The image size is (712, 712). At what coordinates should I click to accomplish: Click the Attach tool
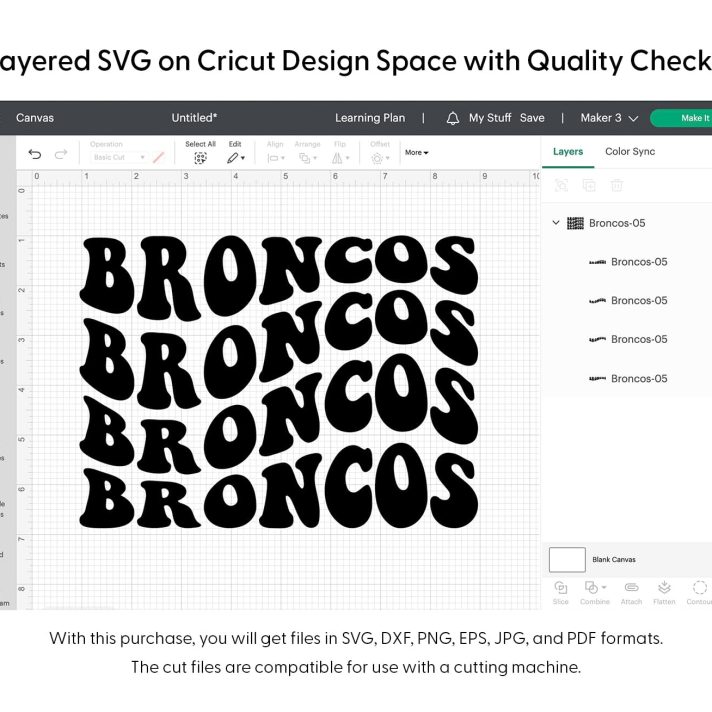631,592
